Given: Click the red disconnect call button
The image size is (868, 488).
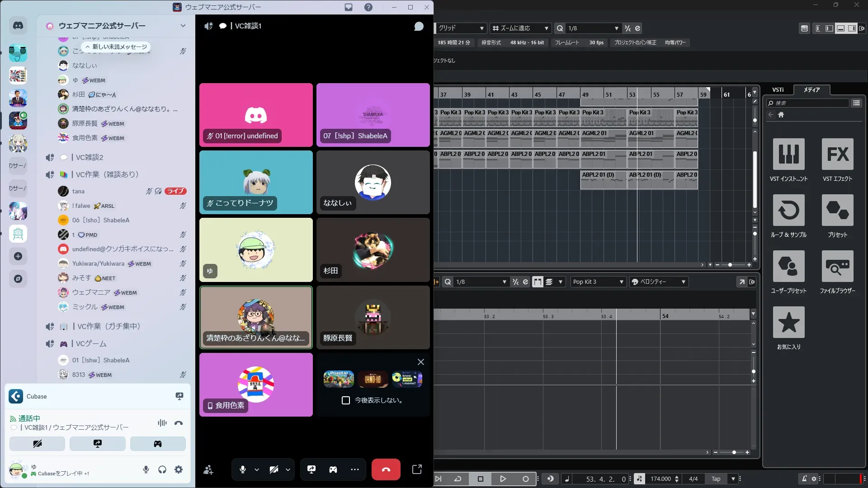Looking at the screenshot, I should [x=386, y=469].
